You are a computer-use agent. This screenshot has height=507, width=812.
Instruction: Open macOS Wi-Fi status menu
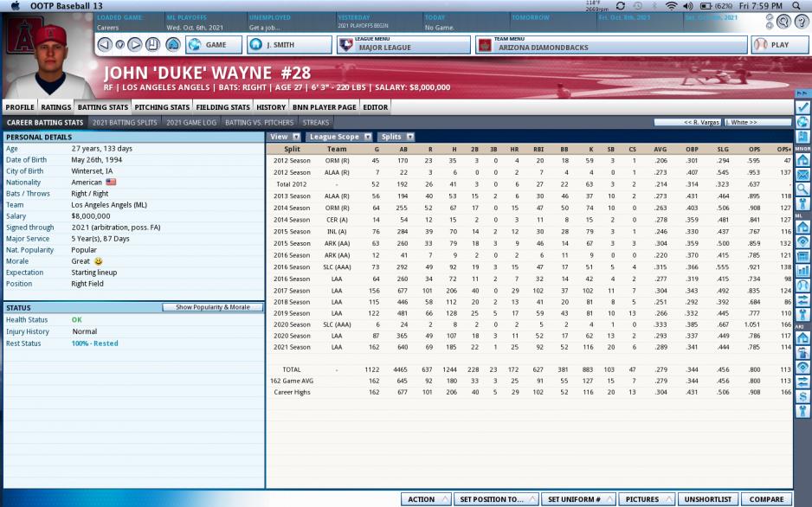pos(671,6)
